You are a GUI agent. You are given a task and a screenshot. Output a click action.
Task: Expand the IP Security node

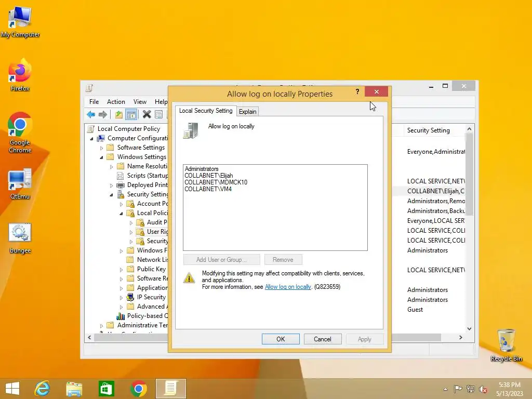121,298
